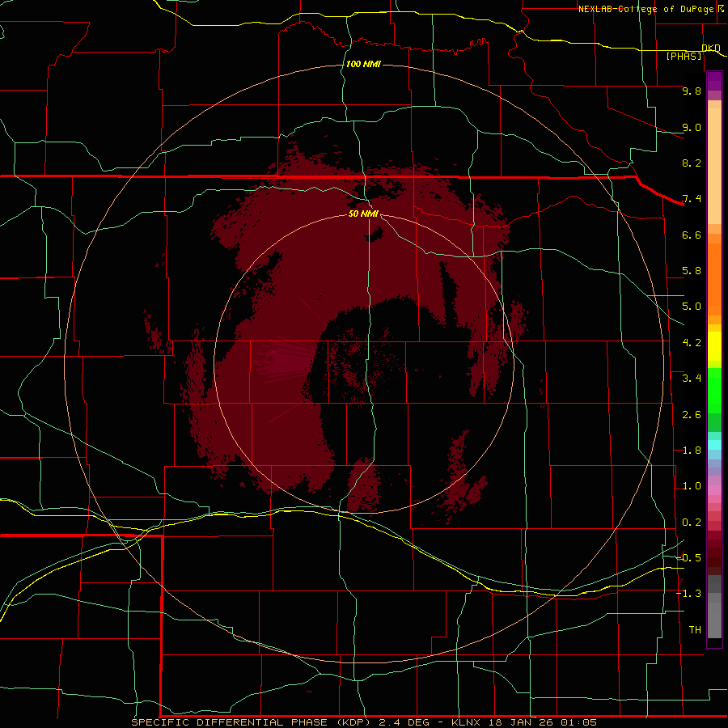728x728 pixels.
Task: Click the 5.0 value on the scale
Action: 692,307
